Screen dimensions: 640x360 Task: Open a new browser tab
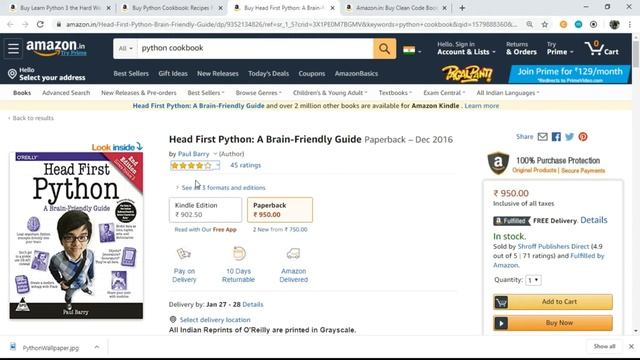462,8
